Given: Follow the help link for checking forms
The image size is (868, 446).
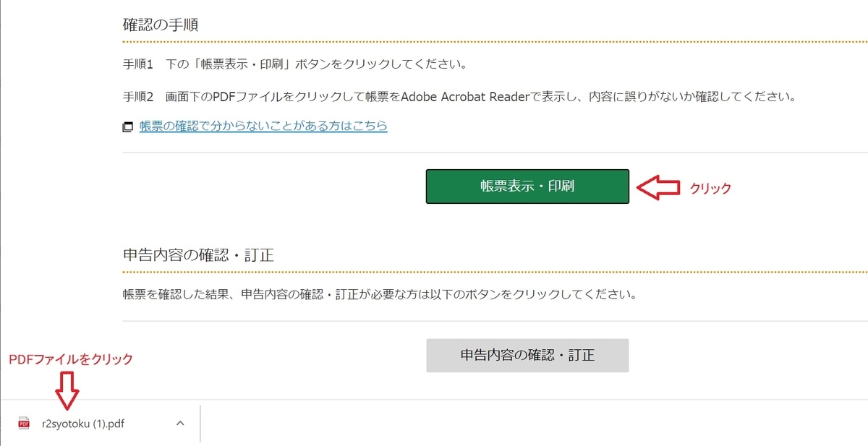Looking at the screenshot, I should tap(263, 126).
